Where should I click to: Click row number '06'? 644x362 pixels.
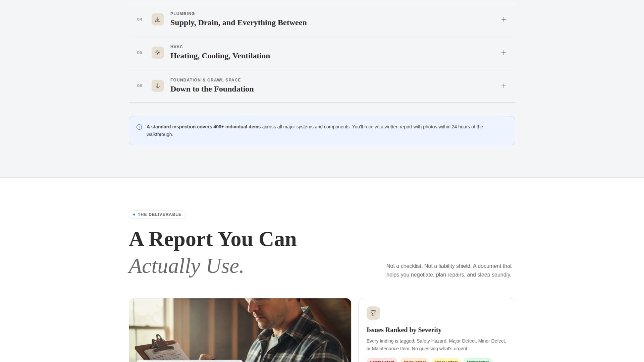tap(140, 86)
